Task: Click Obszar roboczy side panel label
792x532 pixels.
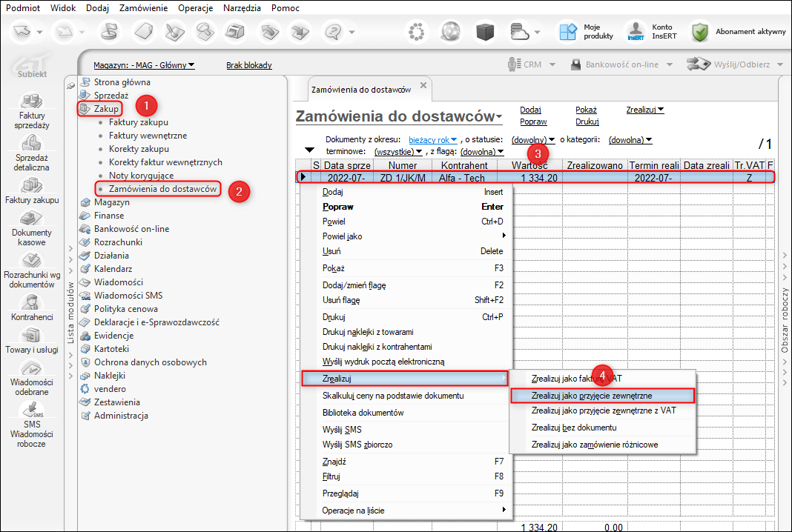Action: coord(785,321)
